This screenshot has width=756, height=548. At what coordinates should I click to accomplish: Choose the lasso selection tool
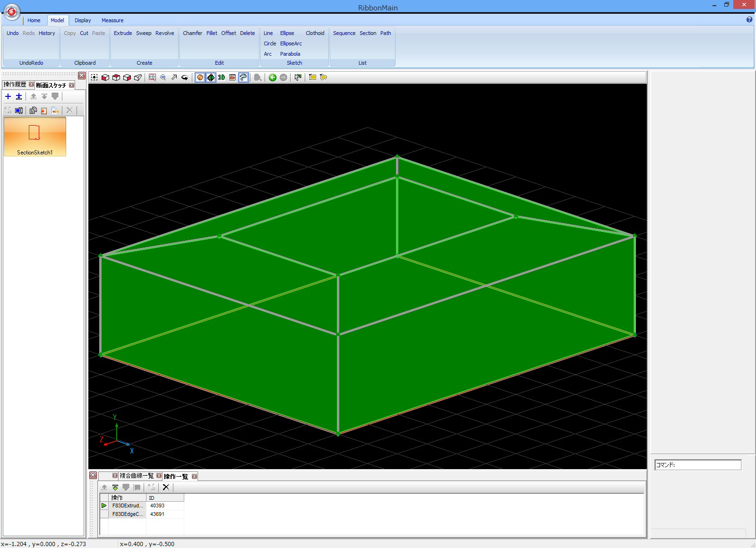pyautogui.click(x=323, y=77)
